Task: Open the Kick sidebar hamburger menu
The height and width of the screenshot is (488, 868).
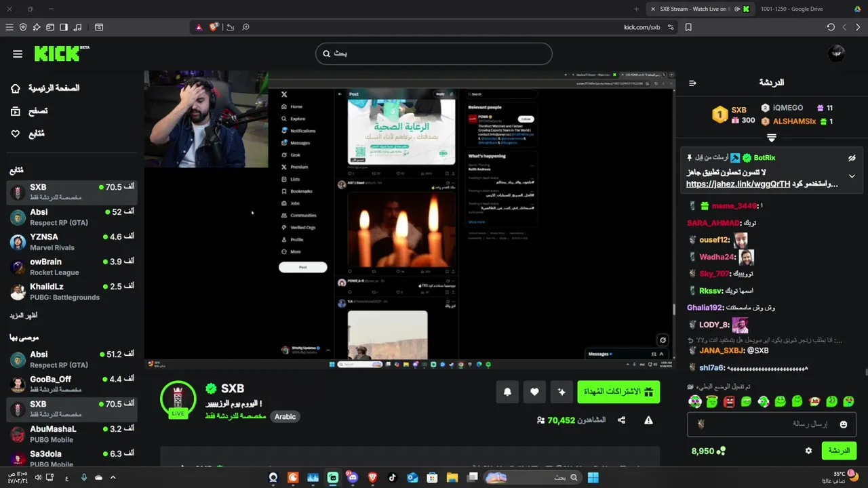Action: pos(18,54)
